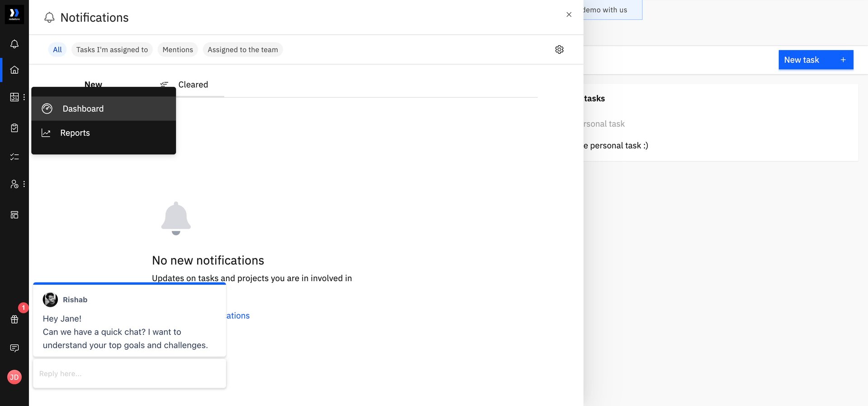
Task: Open the tasks clipboard icon in sidebar
Action: point(14,128)
